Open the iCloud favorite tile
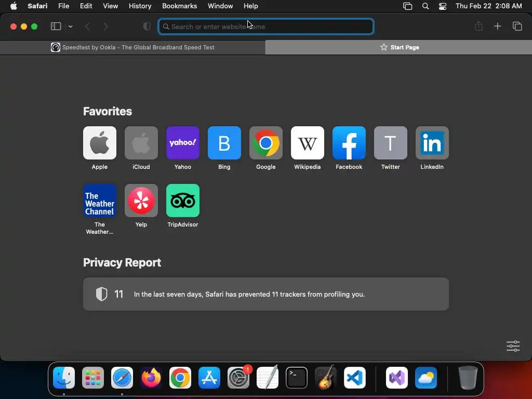This screenshot has width=532, height=399. 141,143
